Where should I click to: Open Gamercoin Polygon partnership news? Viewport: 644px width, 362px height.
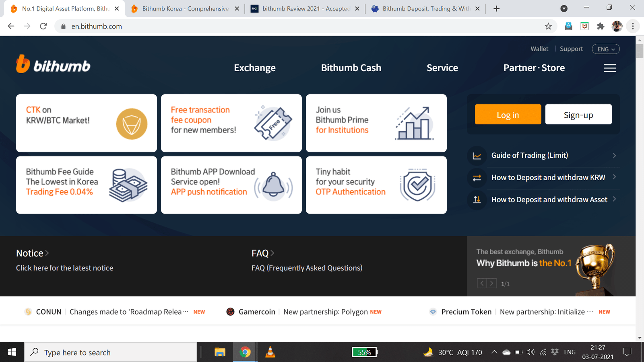pyautogui.click(x=326, y=312)
